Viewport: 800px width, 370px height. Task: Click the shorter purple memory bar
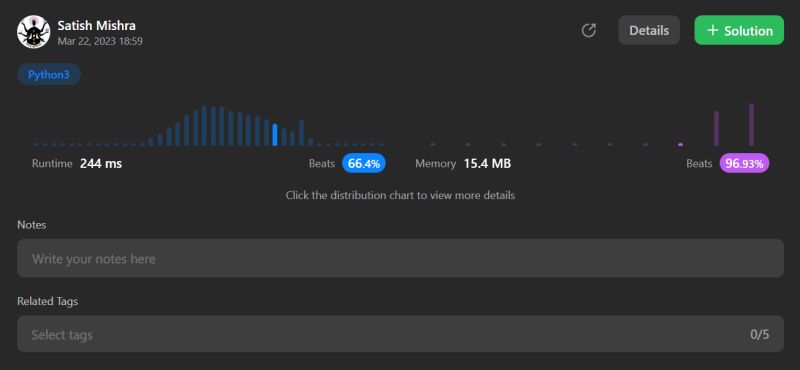(716, 129)
